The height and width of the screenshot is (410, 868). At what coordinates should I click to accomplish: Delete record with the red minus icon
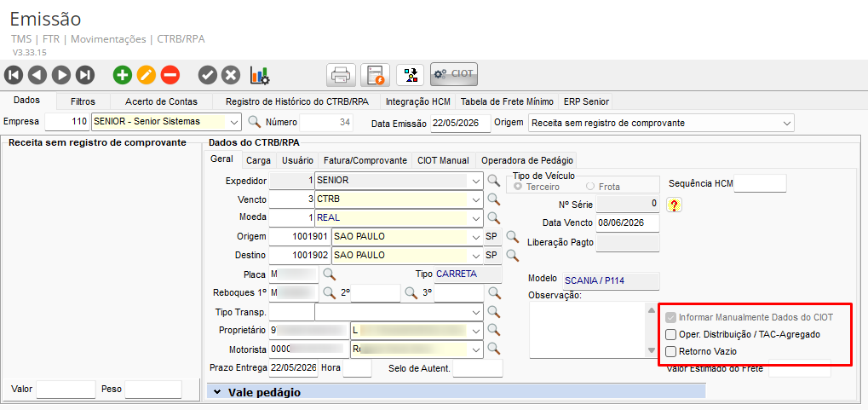[170, 75]
